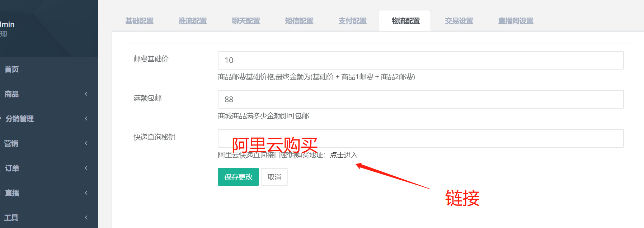Open the 点击进入 purchase link

point(344,155)
